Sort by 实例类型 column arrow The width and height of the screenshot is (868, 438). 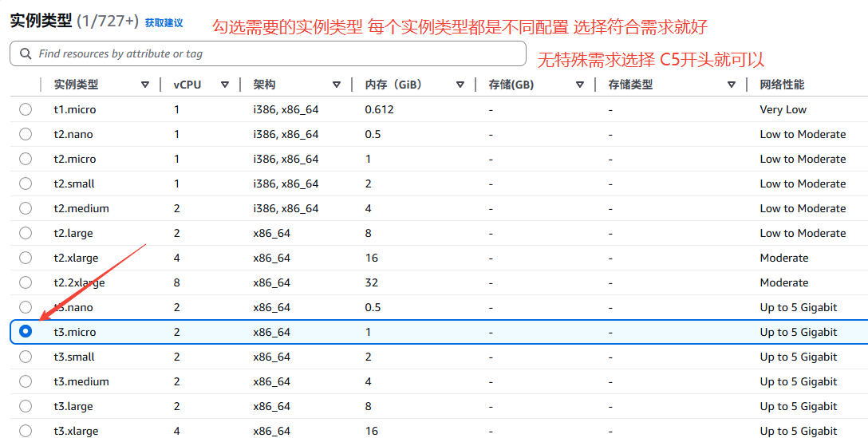[x=145, y=85]
